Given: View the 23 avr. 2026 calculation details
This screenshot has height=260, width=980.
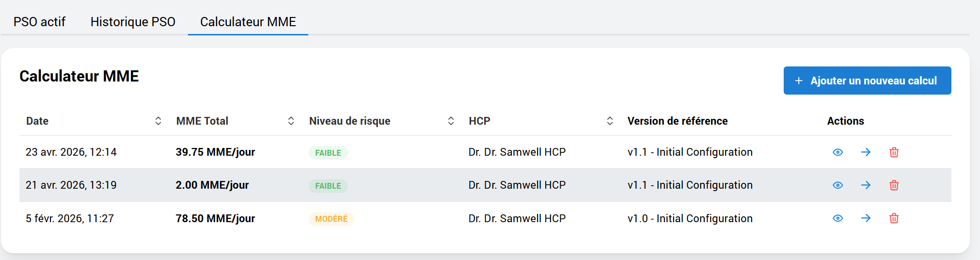Looking at the screenshot, I should [x=838, y=152].
